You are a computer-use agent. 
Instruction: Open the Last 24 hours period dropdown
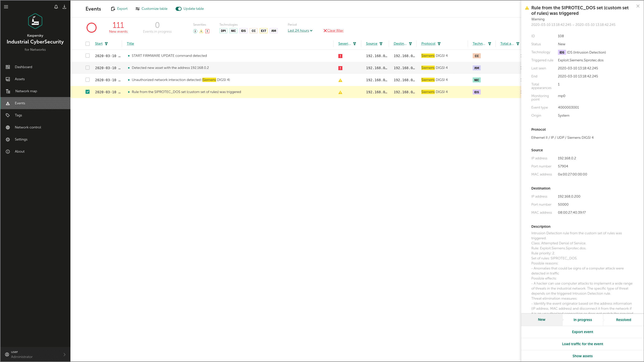pos(300,31)
